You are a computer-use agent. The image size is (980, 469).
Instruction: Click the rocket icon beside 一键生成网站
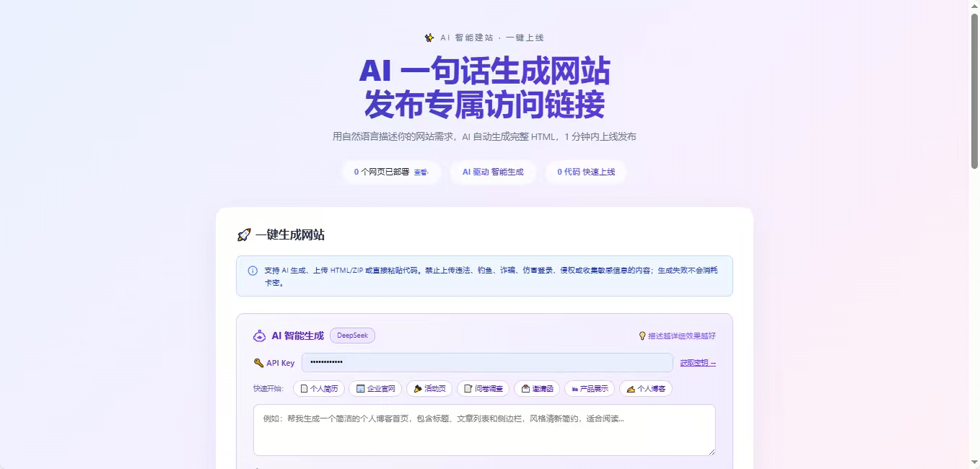click(x=244, y=235)
